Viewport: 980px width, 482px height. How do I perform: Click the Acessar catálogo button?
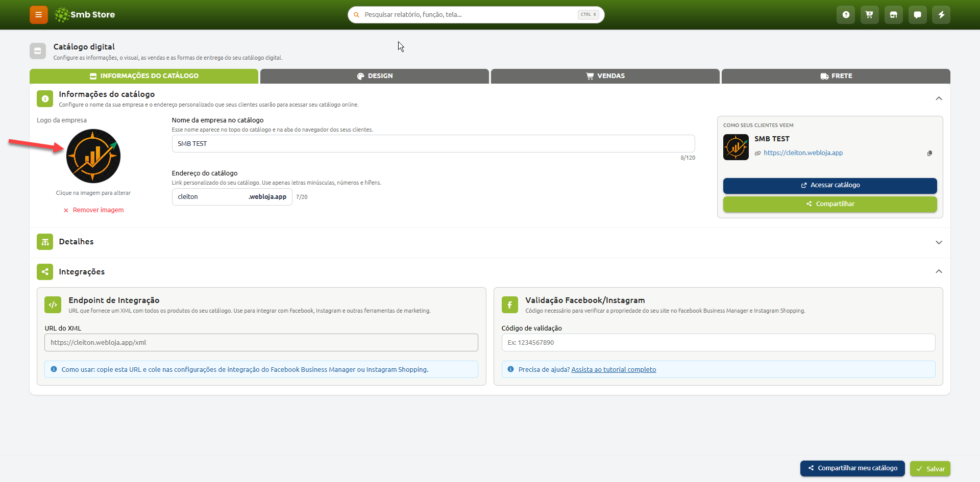click(x=830, y=185)
